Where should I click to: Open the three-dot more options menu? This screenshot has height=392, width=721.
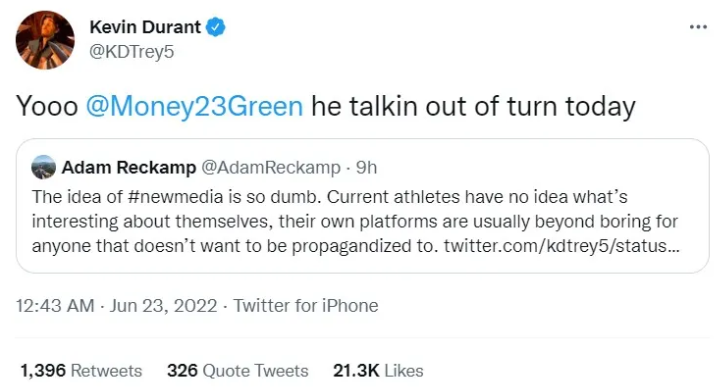coord(698,27)
